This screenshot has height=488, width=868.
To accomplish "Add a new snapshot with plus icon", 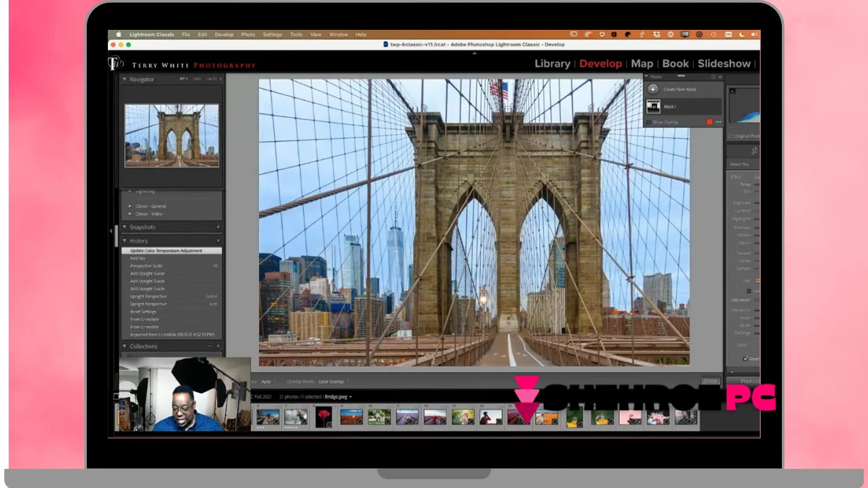I will click(218, 227).
